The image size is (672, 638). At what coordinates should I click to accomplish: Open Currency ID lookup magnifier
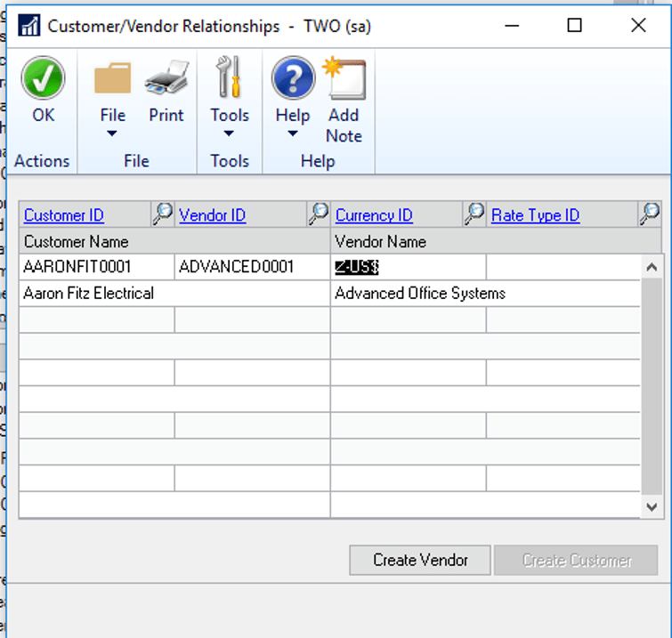pyautogui.click(x=474, y=214)
